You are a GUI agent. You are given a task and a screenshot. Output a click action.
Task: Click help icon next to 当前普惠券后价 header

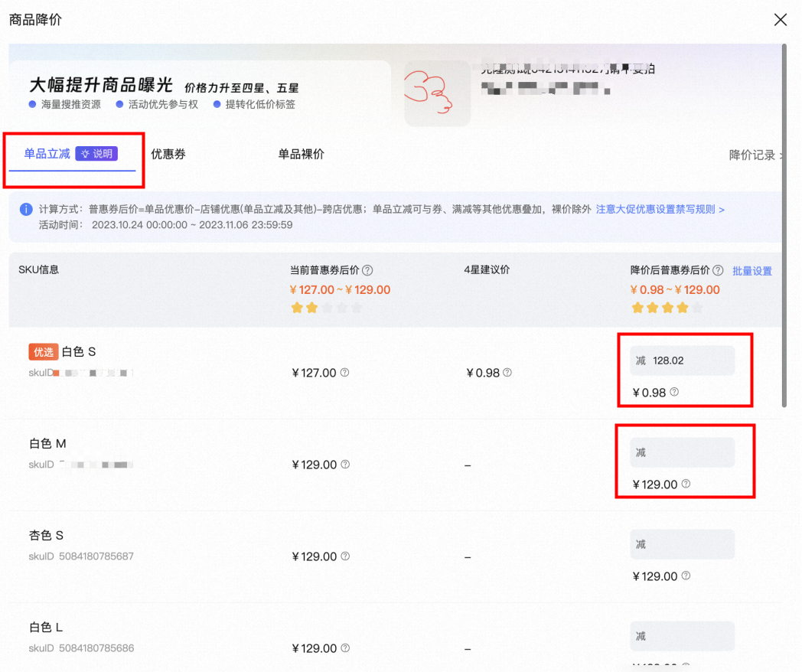(367, 270)
